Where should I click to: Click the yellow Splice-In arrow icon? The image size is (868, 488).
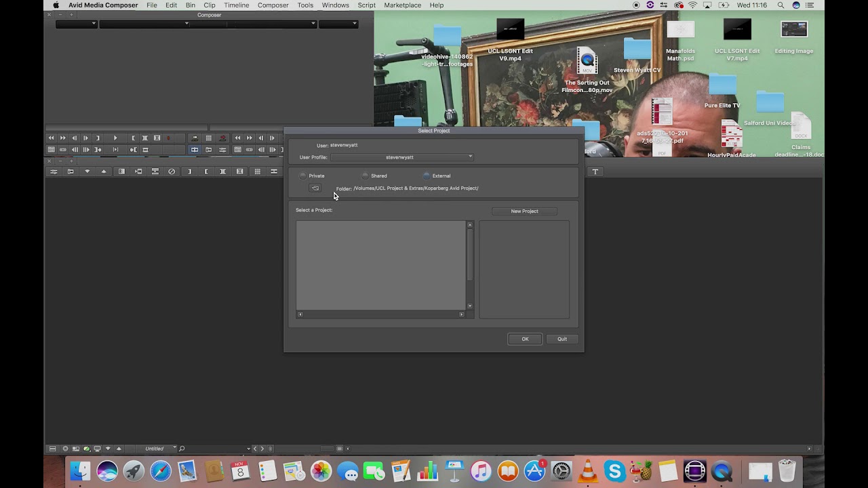pyautogui.click(x=195, y=138)
